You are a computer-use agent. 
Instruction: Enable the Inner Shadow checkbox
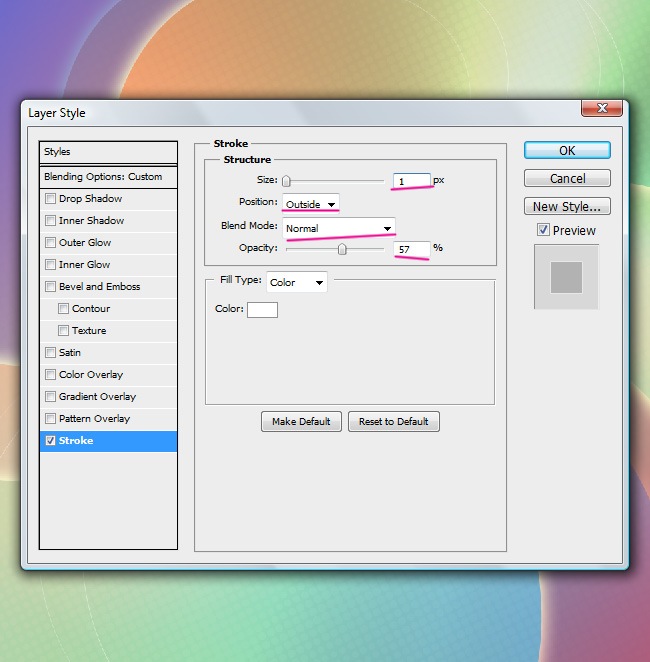[x=51, y=221]
